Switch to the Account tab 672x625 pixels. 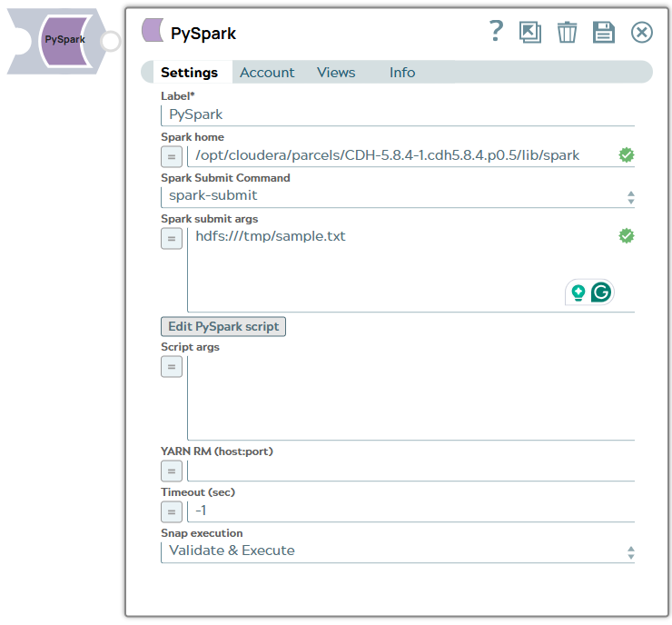point(267,73)
